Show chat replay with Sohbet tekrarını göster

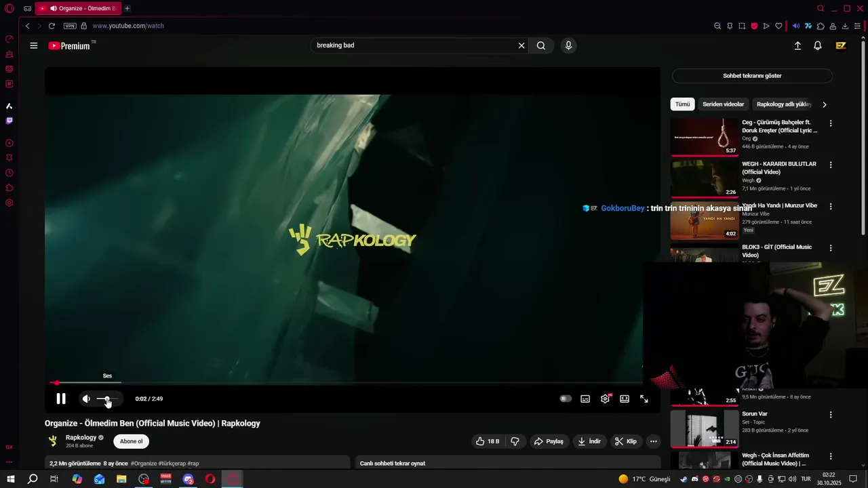[752, 76]
